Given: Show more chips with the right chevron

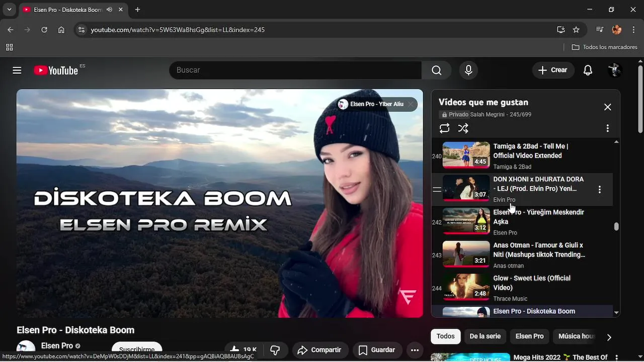Looking at the screenshot, I should [x=609, y=337].
